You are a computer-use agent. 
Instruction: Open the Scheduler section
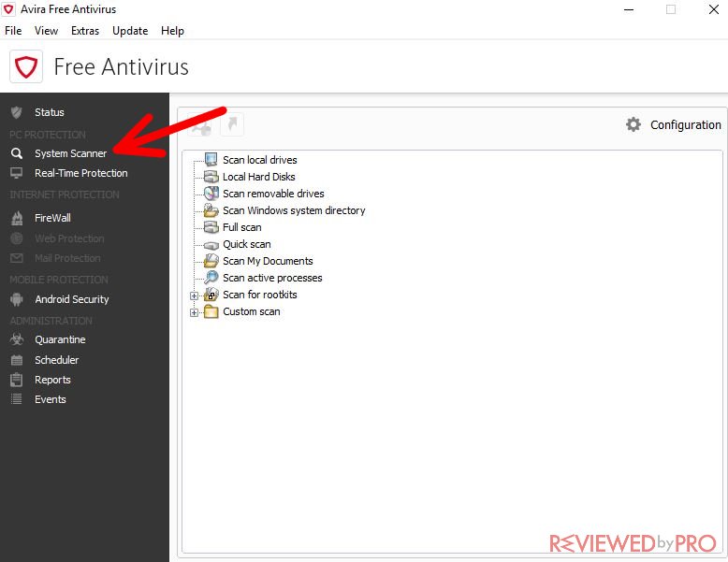coord(57,360)
